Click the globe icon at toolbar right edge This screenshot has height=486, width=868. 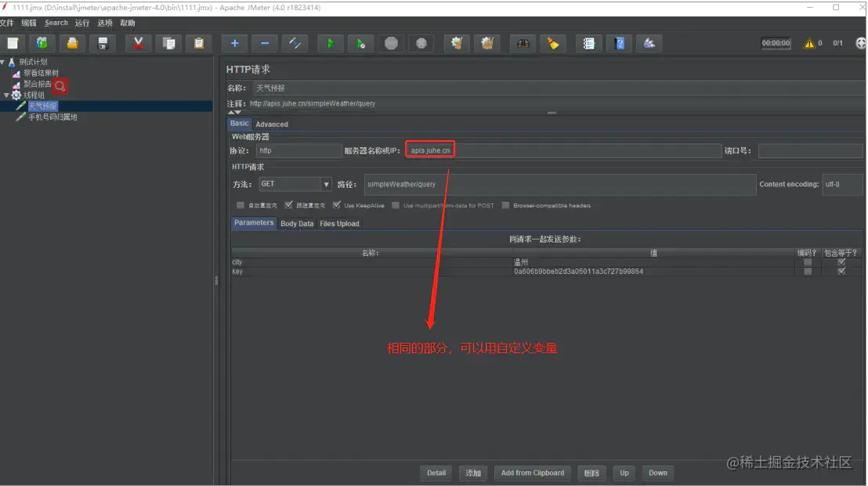[861, 43]
